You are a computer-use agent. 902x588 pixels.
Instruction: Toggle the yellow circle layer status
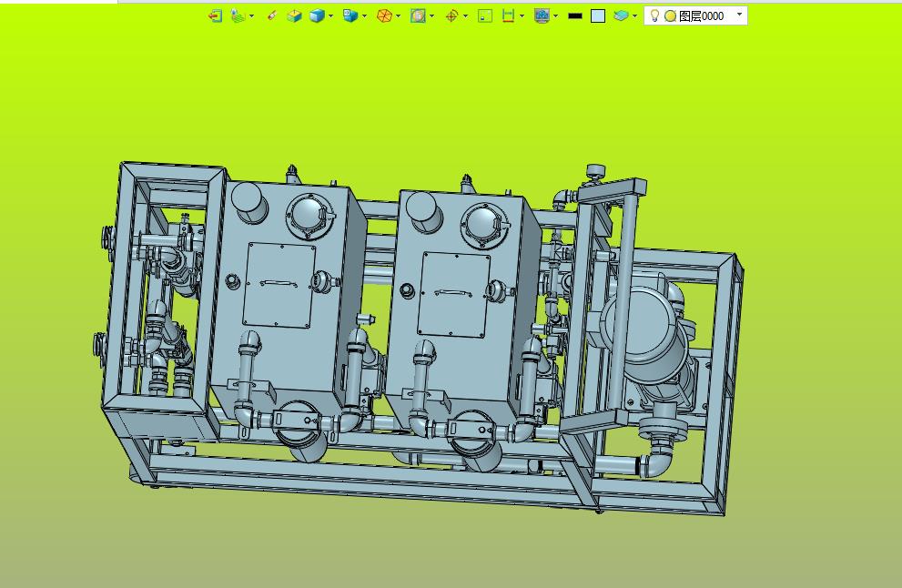(670, 16)
